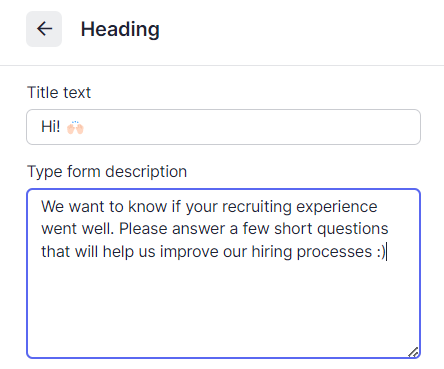Place cursor on "Hi!" in title field
The height and width of the screenshot is (369, 444).
(x=50, y=127)
